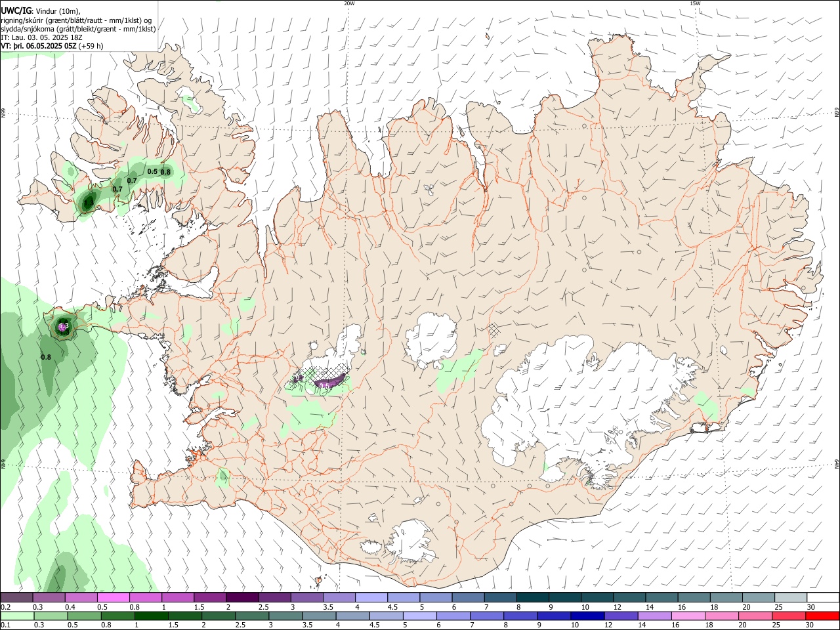840x630 pixels.
Task: Click the 20W longitude label at top
Action: click(x=349, y=3)
